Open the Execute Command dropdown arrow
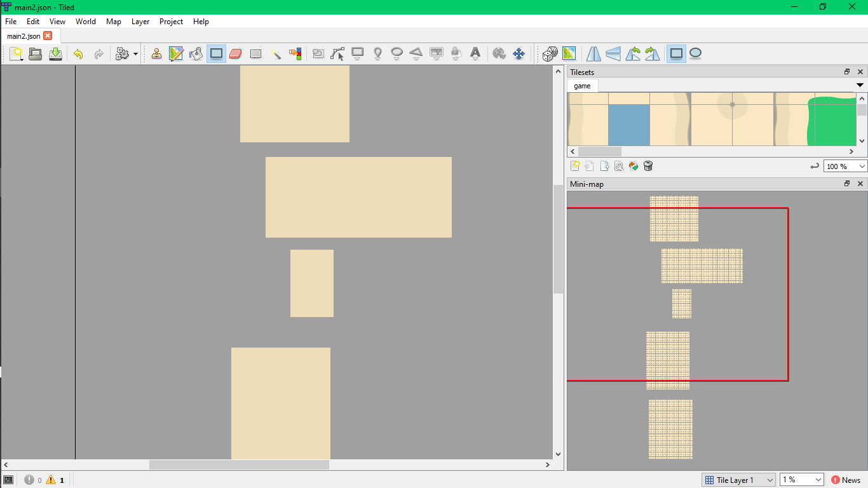868x488 pixels. tap(135, 54)
